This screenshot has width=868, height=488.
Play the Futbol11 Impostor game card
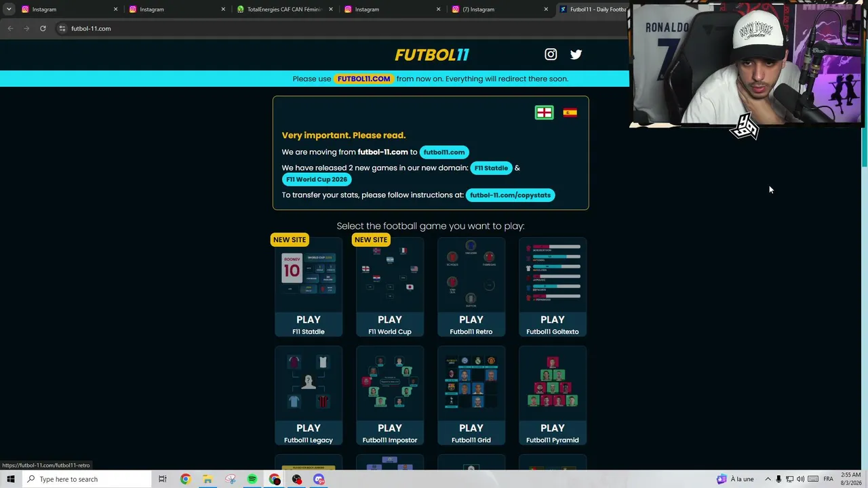pos(390,395)
